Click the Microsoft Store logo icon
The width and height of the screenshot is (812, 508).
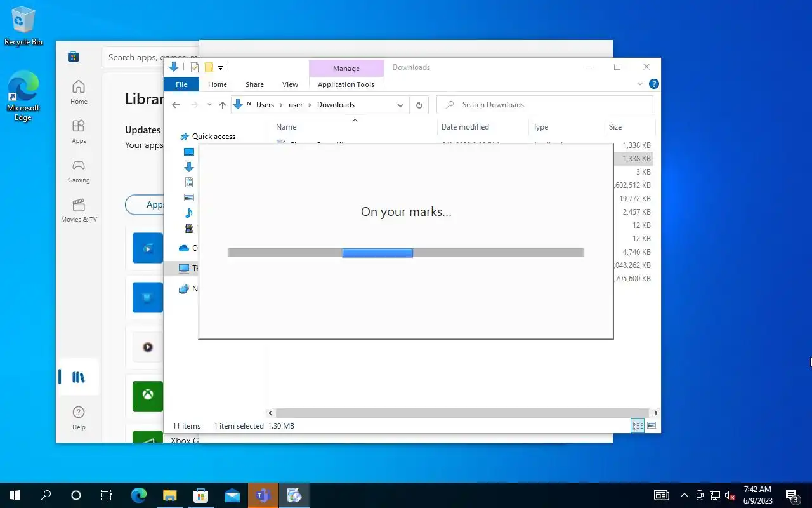pos(74,57)
